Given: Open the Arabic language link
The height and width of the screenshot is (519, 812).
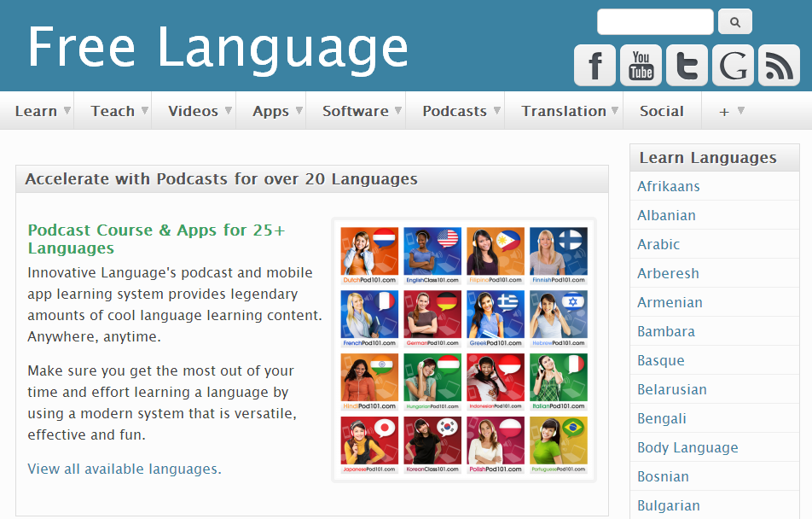Looking at the screenshot, I should pos(658,244).
